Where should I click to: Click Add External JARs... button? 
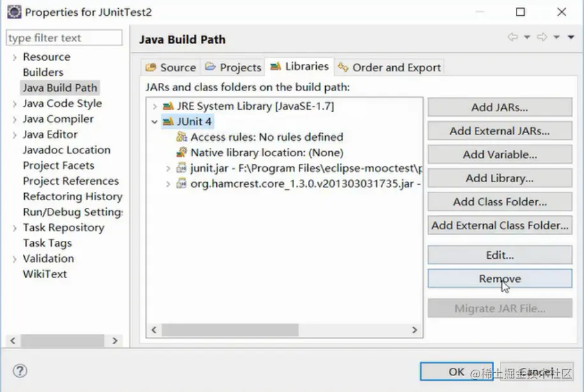[x=500, y=131]
